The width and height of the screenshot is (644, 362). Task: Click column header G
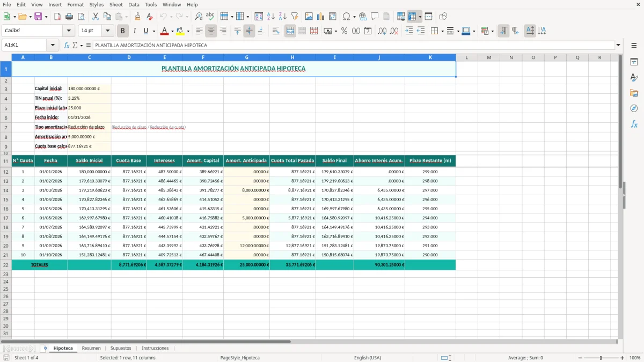(246, 57)
